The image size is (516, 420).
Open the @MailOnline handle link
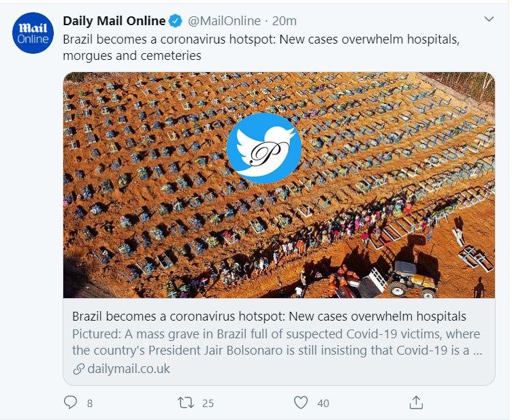(224, 21)
